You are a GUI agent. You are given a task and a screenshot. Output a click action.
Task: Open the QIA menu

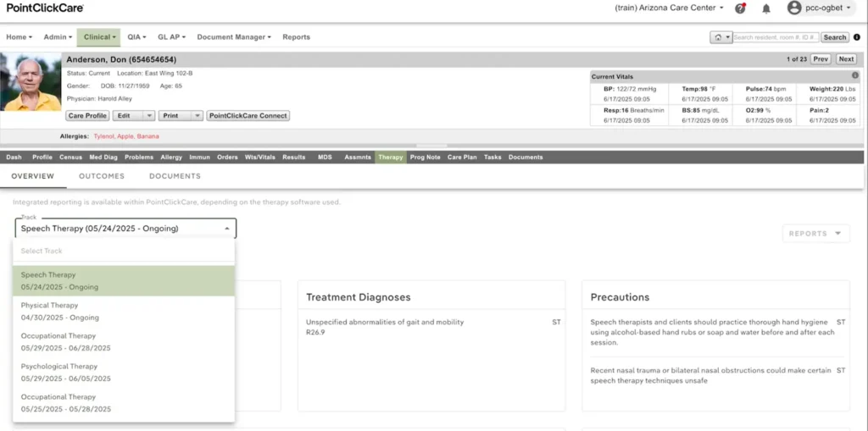pos(136,37)
